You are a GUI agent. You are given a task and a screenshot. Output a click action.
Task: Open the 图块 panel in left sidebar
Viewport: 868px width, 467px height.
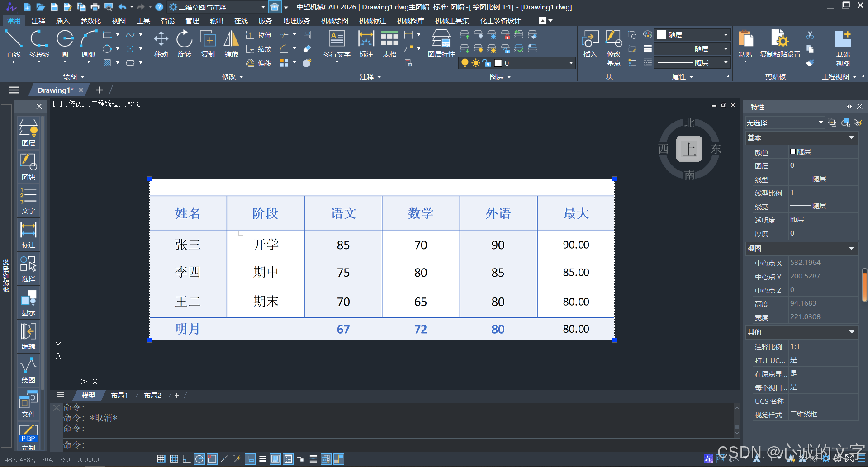coord(28,166)
